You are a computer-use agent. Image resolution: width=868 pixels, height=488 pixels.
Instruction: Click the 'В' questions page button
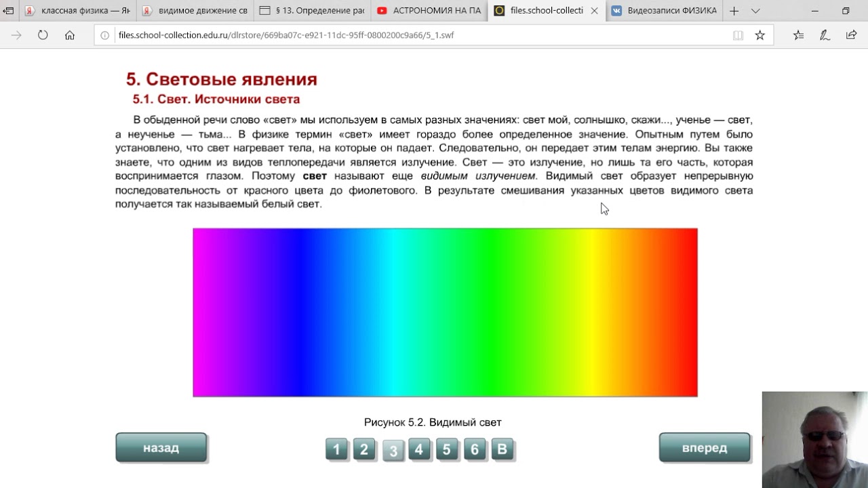(502, 449)
